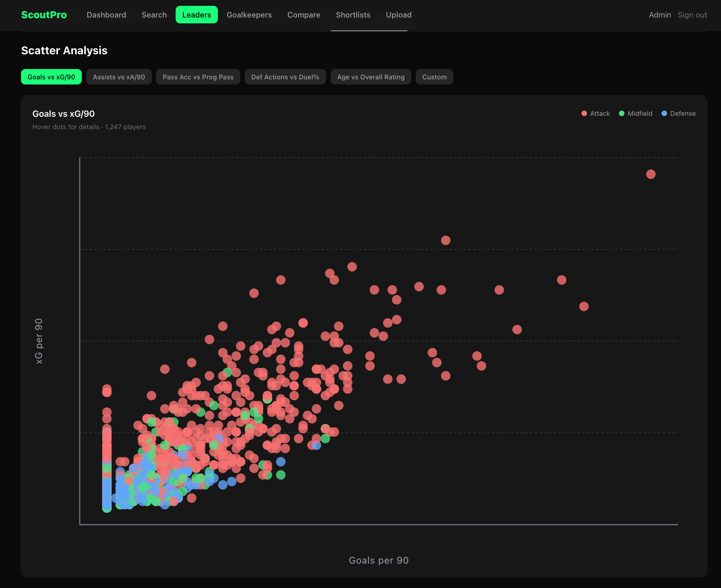This screenshot has width=721, height=588.
Task: Switch to the Dashboard tab
Action: 107,15
